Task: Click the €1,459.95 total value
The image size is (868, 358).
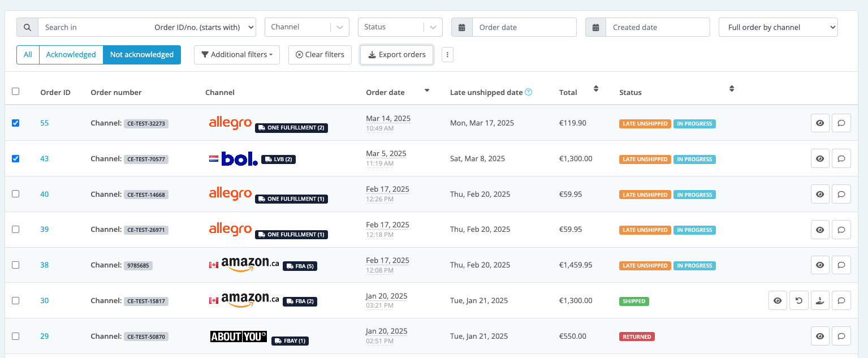Action: tap(576, 265)
